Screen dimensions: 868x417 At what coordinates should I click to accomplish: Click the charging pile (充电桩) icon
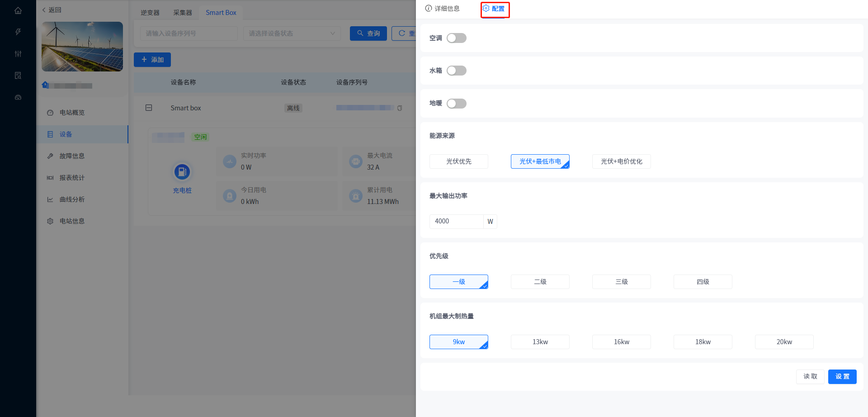(x=182, y=172)
